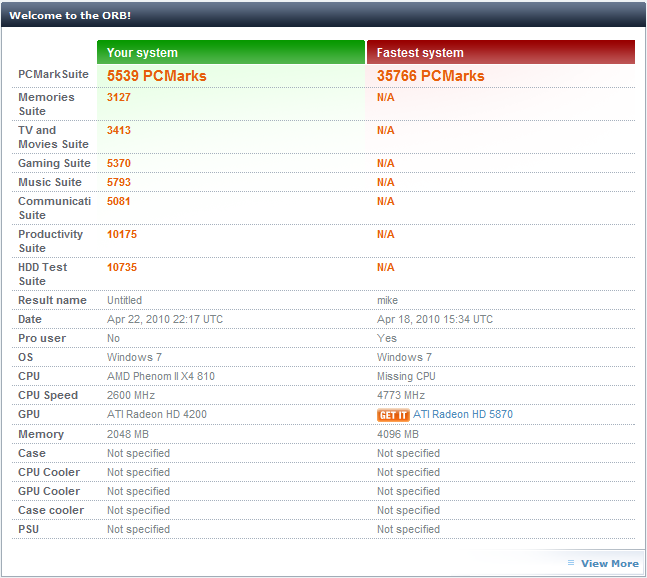The width and height of the screenshot is (647, 578).
Task: Click the '2600 MHz' CPU speed
Action: point(131,395)
